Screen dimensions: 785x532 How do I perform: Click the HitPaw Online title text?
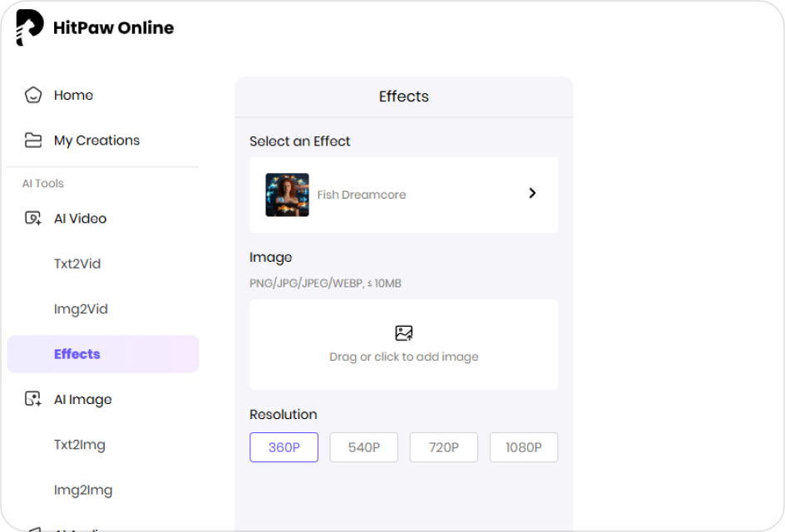click(113, 27)
